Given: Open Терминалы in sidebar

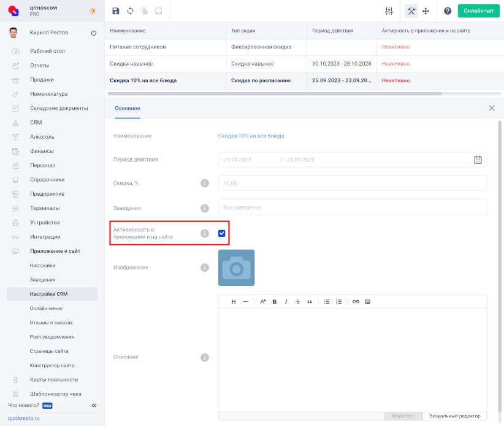Looking at the screenshot, I should pos(45,208).
